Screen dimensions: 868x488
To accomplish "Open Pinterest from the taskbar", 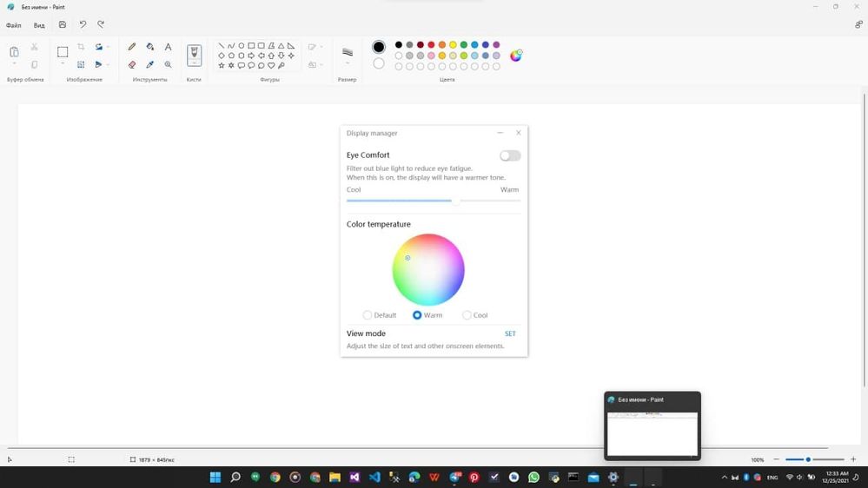I will point(474,477).
